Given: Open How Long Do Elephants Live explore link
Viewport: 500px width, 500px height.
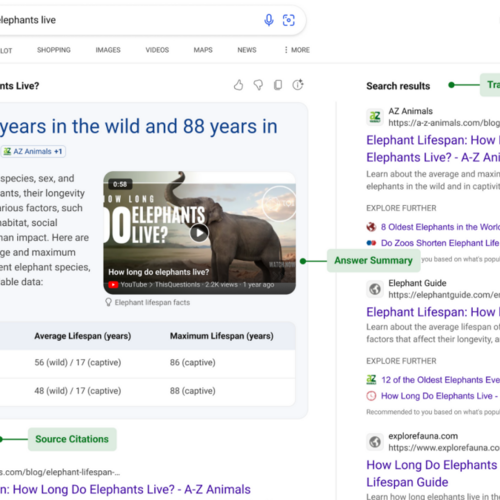Looking at the screenshot, I should (x=439, y=396).
